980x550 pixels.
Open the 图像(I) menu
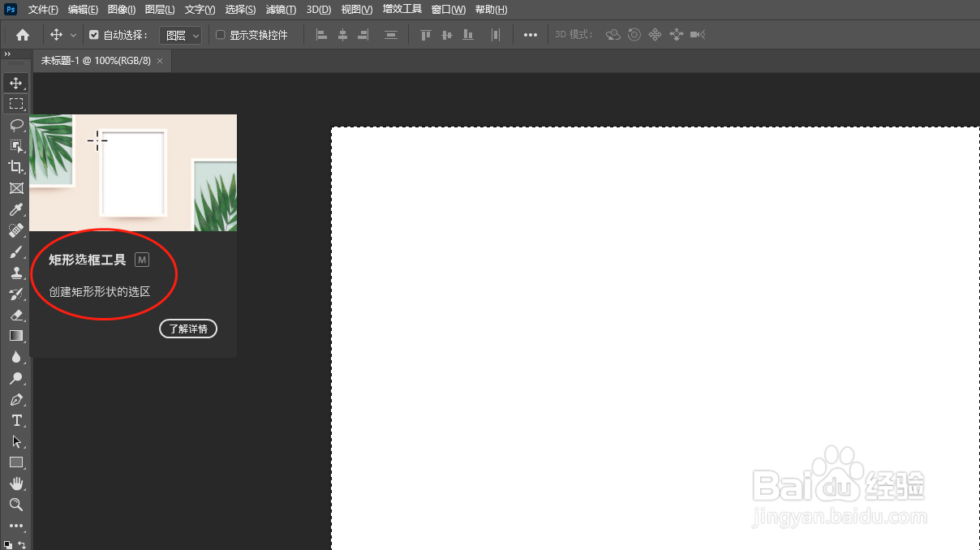click(122, 9)
